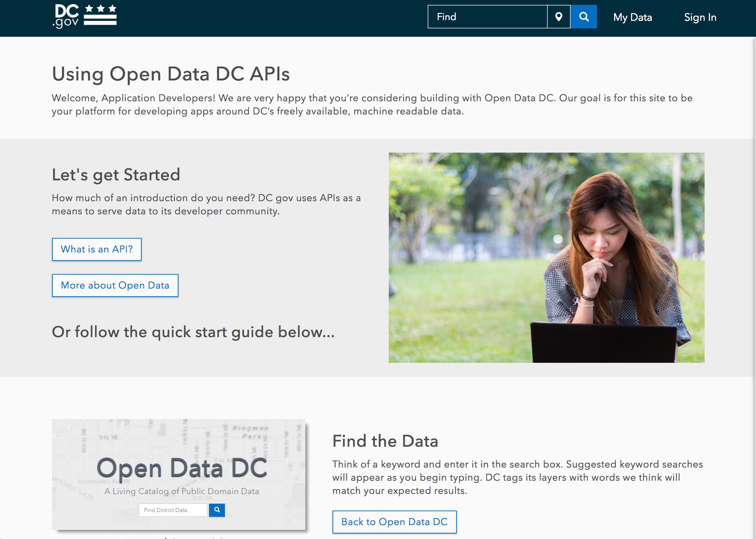
Task: Click 'A Living Catalog of Public Domain Data' subtitle
Action: [182, 491]
